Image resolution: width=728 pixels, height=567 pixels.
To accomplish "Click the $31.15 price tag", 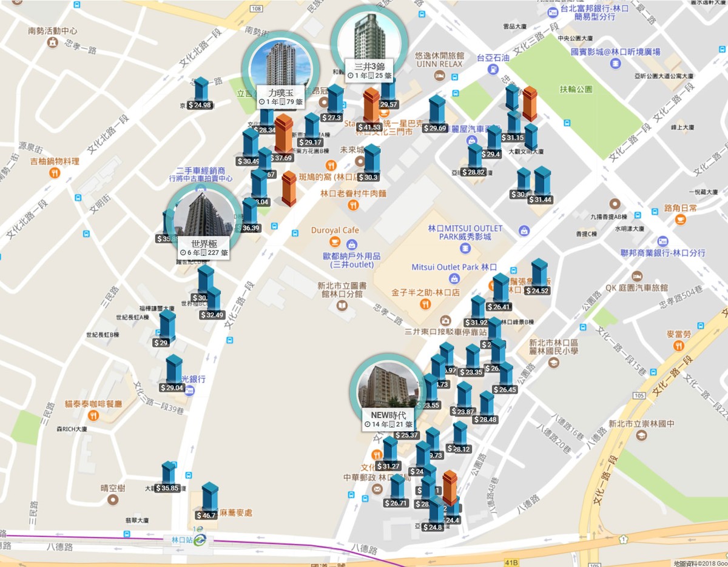I will click(513, 138).
